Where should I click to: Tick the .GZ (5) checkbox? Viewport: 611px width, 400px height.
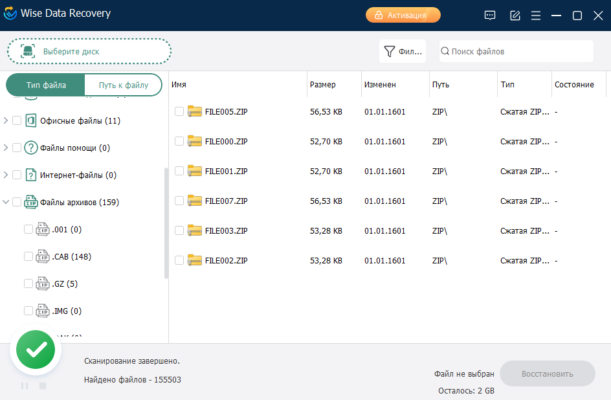28,284
